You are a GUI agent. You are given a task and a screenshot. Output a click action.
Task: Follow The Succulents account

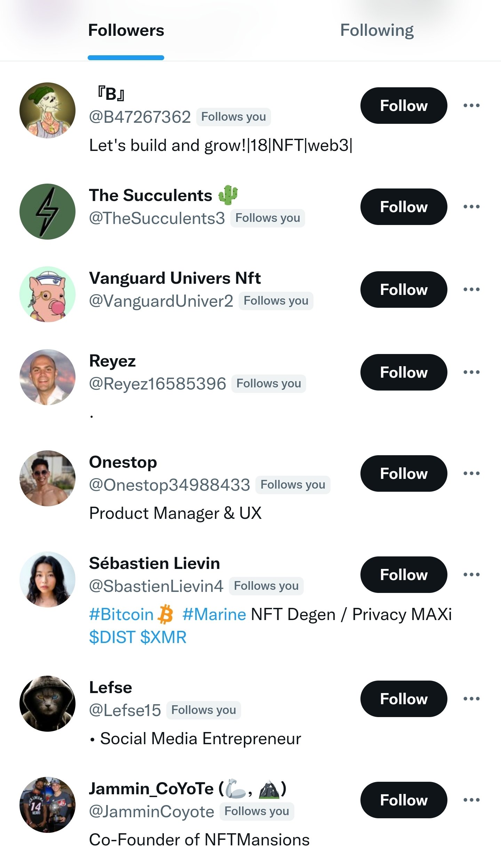[x=404, y=207]
